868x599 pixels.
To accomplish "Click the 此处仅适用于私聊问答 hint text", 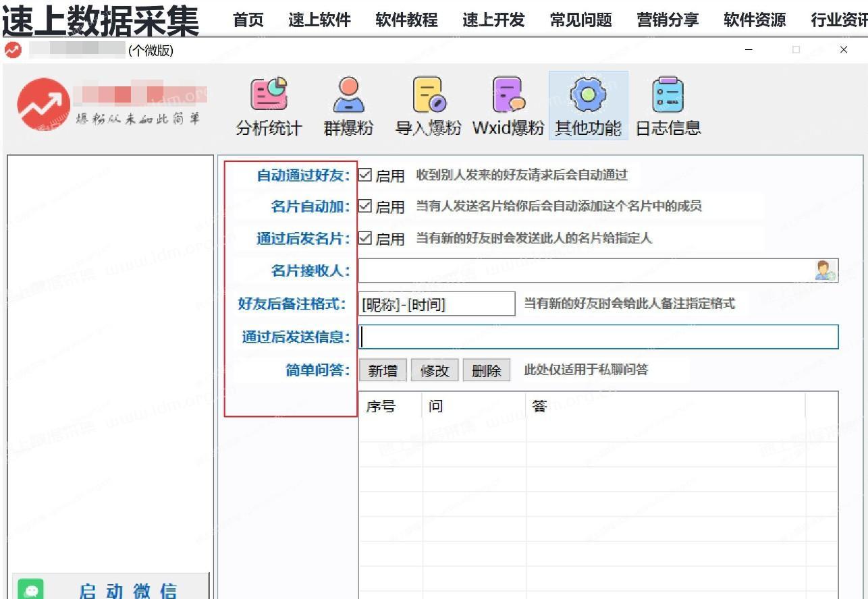I will coord(586,370).
